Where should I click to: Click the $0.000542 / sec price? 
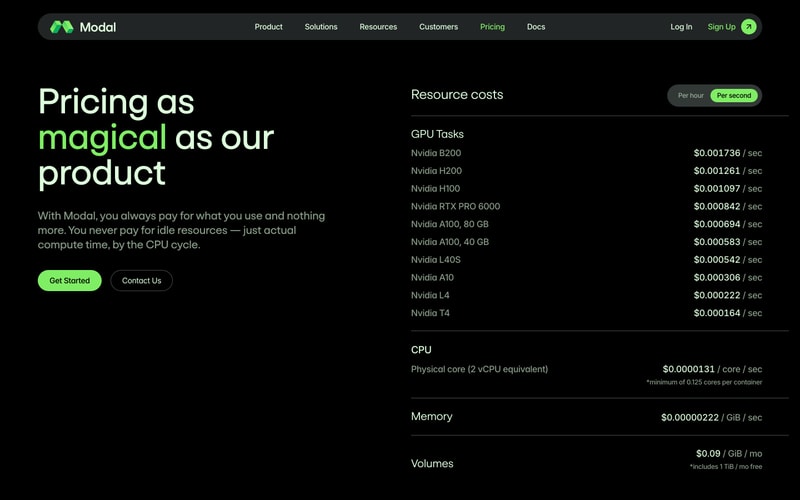pyautogui.click(x=728, y=260)
